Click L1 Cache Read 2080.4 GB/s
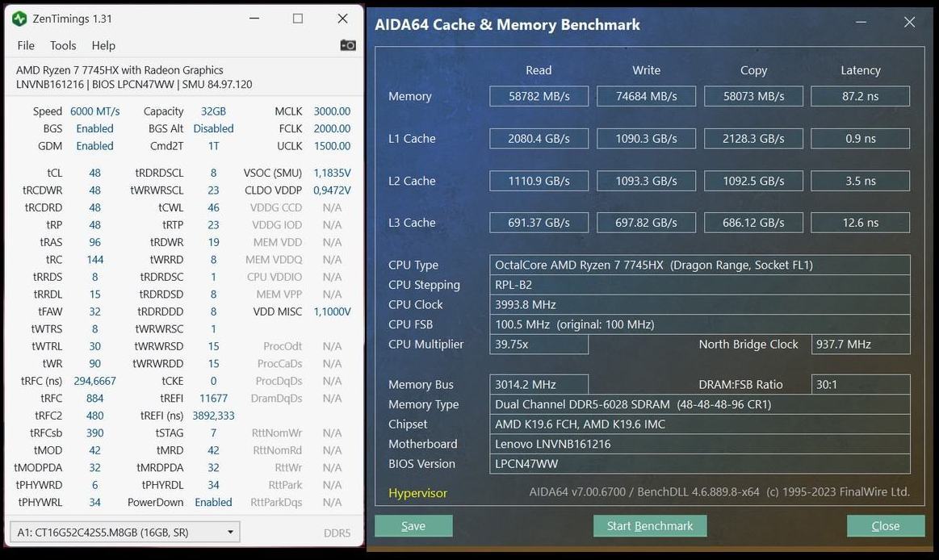939x560 pixels. click(539, 139)
